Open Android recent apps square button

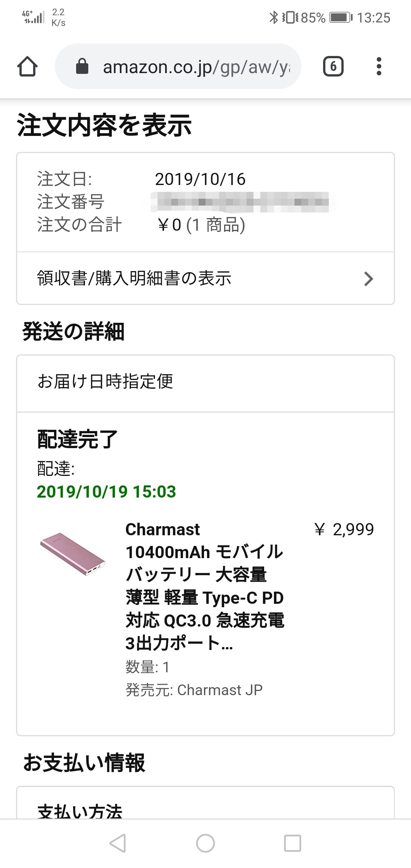click(293, 843)
